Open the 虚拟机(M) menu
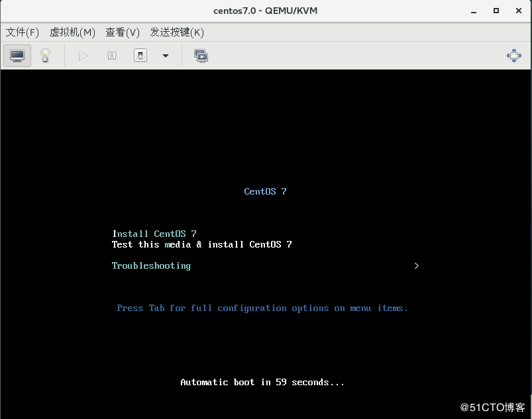 pos(72,32)
